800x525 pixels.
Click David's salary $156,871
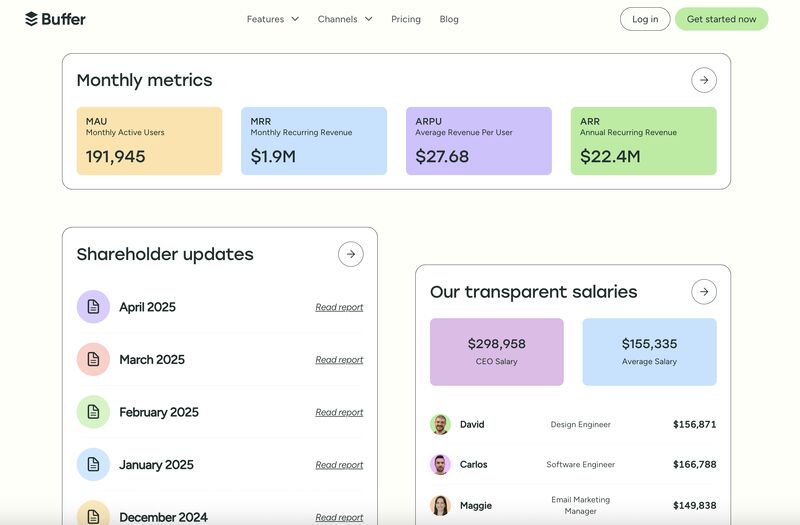click(x=694, y=424)
